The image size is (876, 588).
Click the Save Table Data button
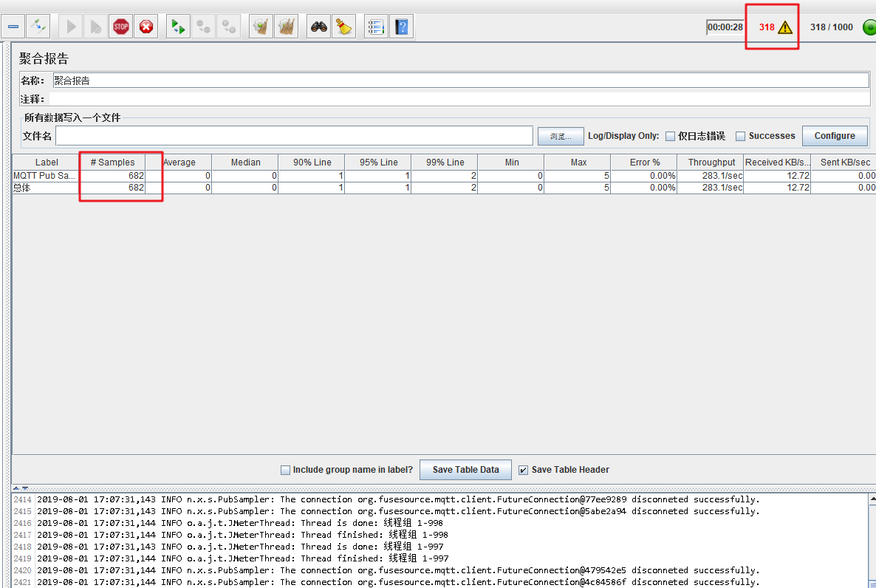(465, 470)
